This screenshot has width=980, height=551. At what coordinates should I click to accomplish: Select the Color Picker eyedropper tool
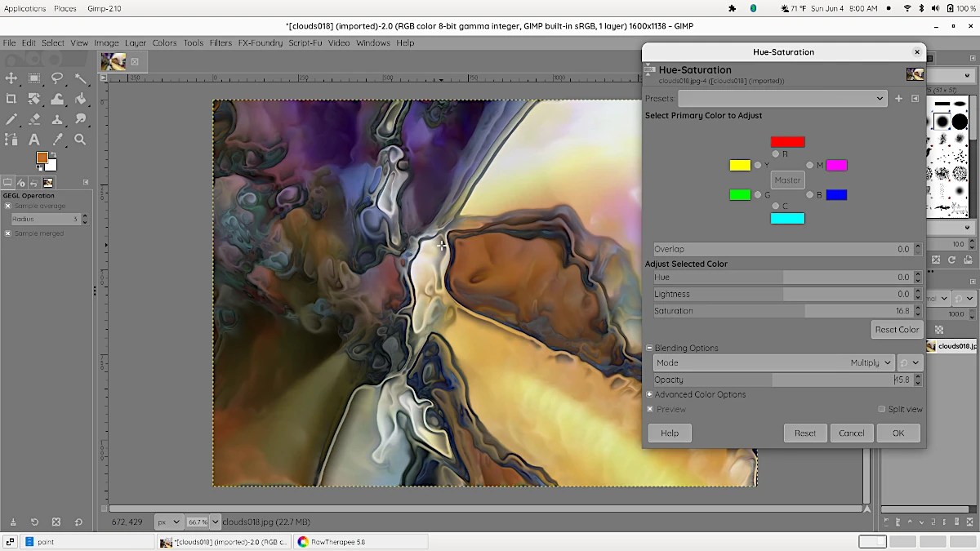click(x=57, y=140)
